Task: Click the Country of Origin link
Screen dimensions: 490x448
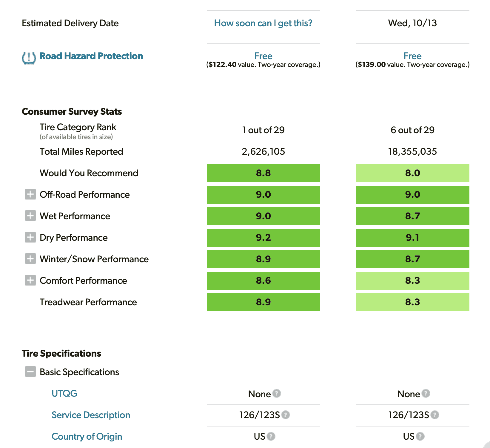Action: (87, 436)
